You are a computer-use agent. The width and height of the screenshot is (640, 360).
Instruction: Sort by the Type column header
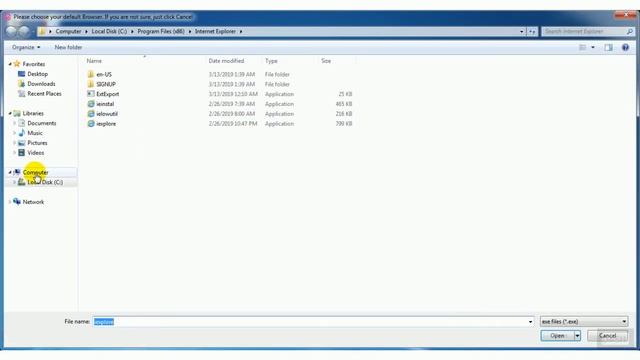[271, 61]
